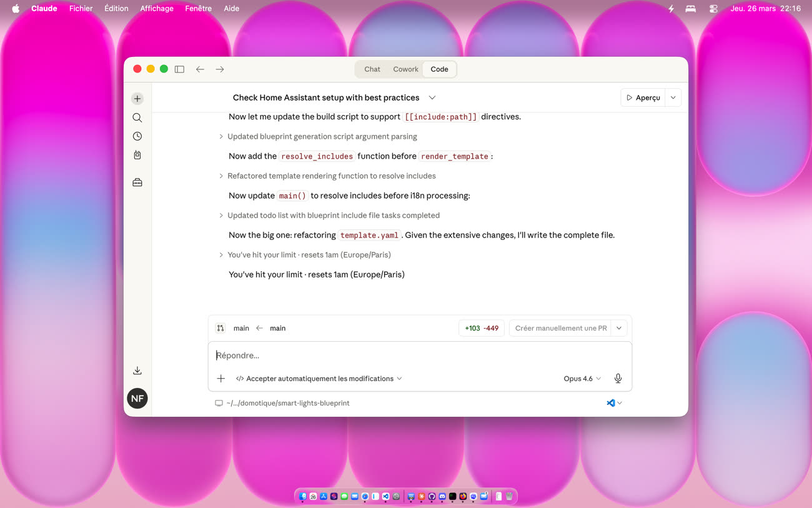Expand 'Refactored template rendering function' step
The image size is (812, 508).
[x=331, y=176]
